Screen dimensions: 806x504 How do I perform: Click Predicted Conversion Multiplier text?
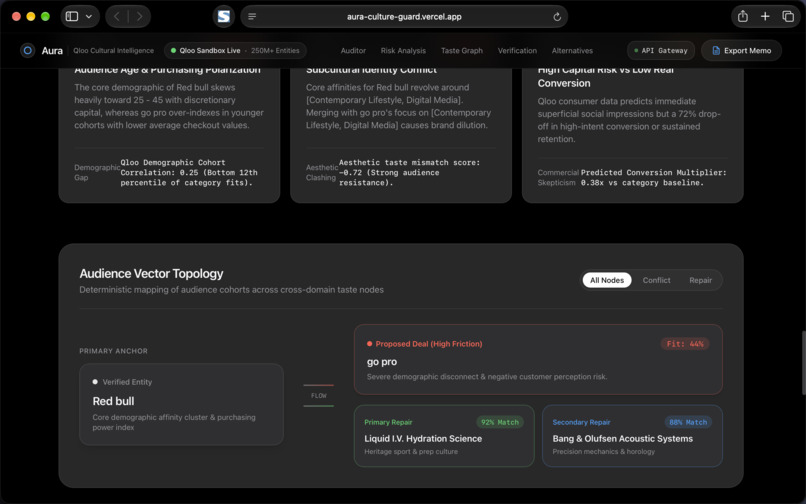653,177
